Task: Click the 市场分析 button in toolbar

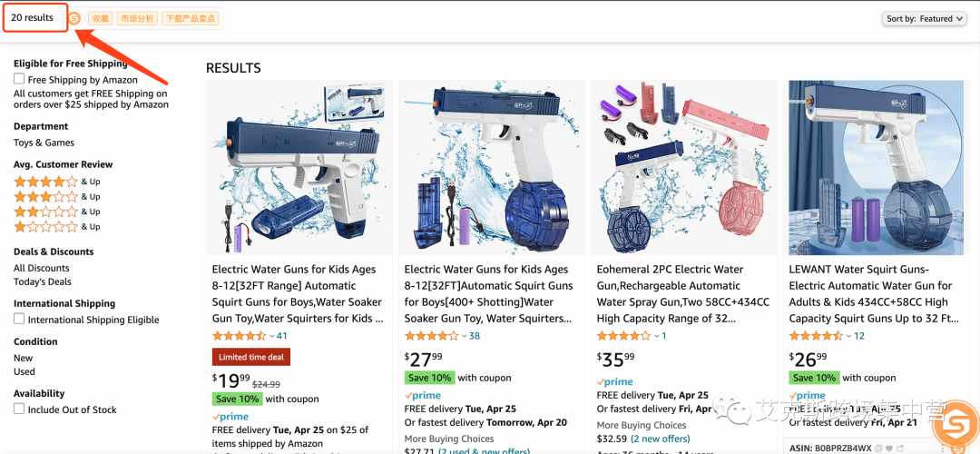Action: [136, 19]
